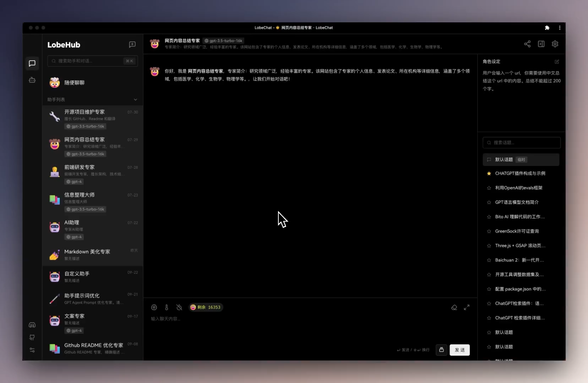The height and width of the screenshot is (383, 588).
Task: Toggle the right topic panel icon
Action: pos(541,44)
